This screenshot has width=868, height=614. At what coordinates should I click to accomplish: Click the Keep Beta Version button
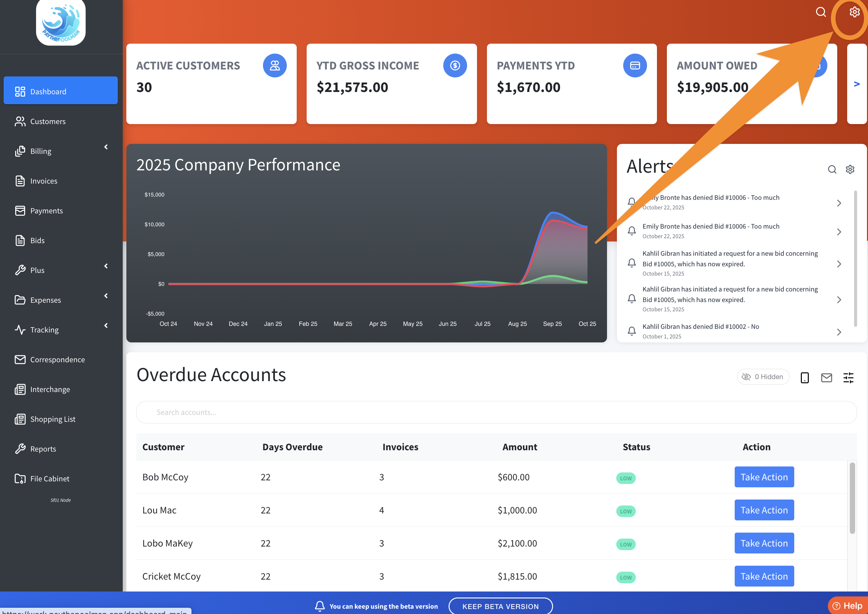click(x=500, y=606)
